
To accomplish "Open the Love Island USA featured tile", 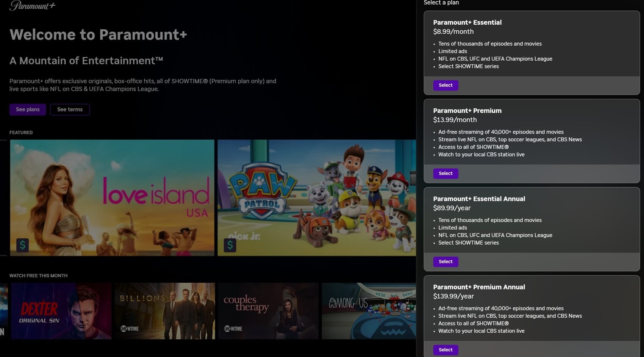I will (112, 198).
